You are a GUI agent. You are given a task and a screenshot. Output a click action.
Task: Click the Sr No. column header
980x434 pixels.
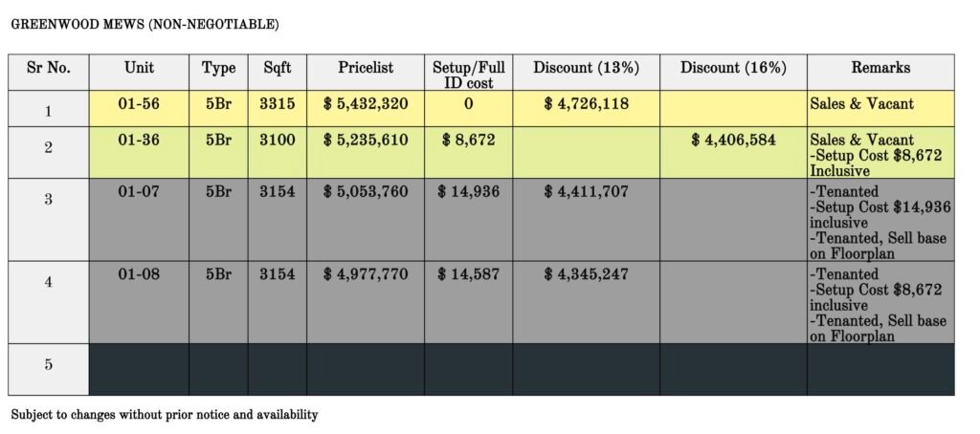tap(48, 73)
